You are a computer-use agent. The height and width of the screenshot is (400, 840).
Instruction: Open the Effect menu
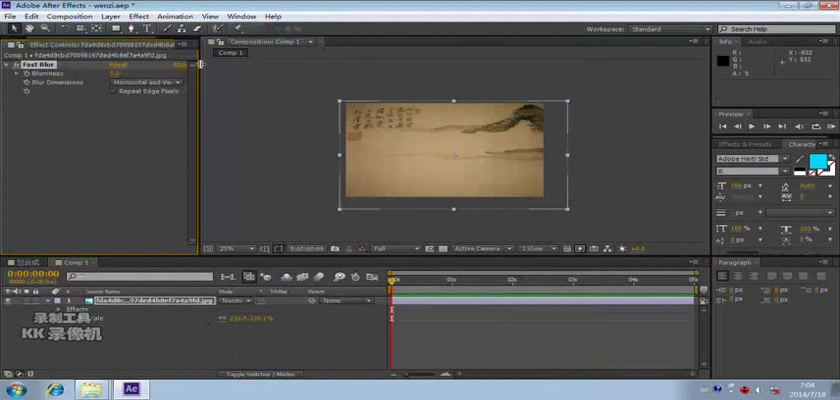(139, 17)
